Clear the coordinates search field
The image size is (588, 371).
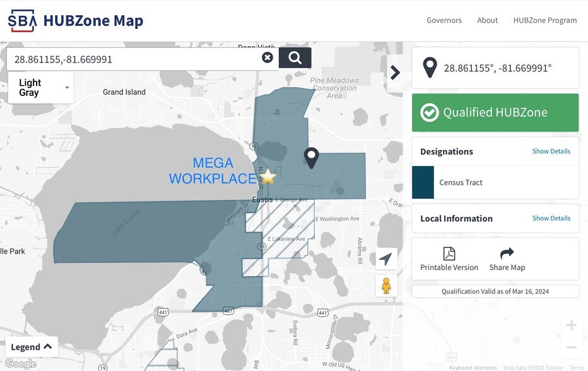click(x=268, y=57)
